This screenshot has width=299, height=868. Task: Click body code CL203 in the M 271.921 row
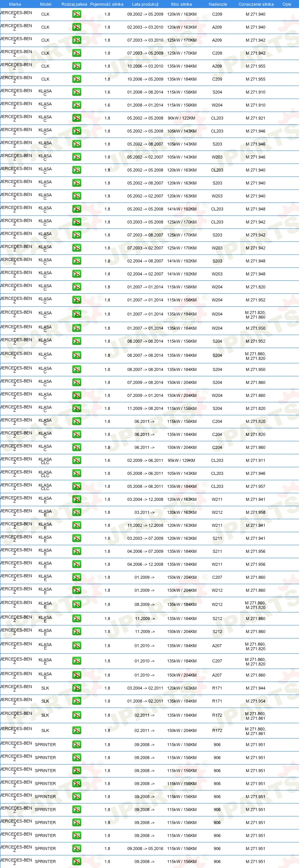click(x=217, y=118)
